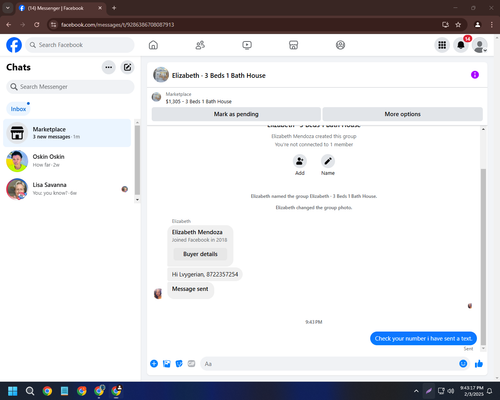The image size is (500, 400).
Task: Click 'Check your number i have sent a text.' message
Action: coord(423,339)
